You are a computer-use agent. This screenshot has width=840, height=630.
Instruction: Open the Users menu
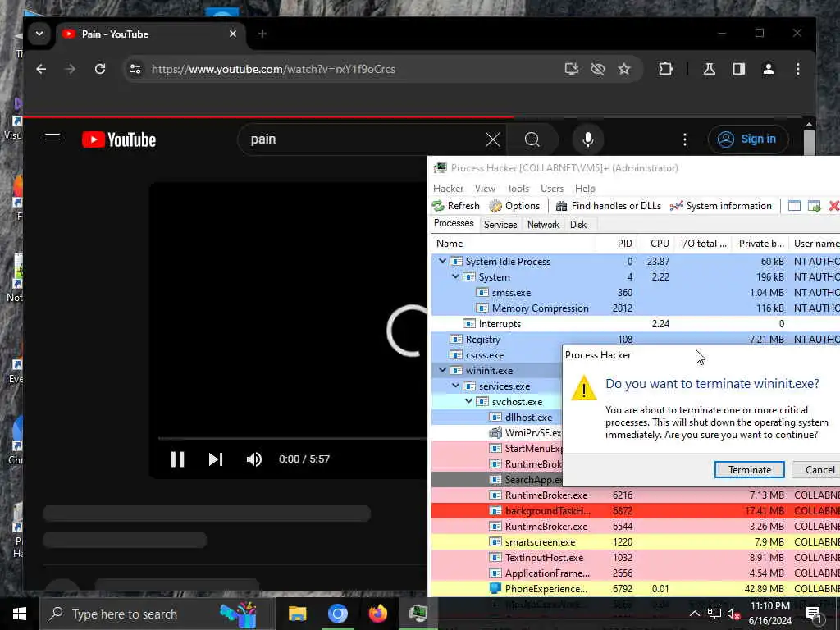pyautogui.click(x=552, y=189)
